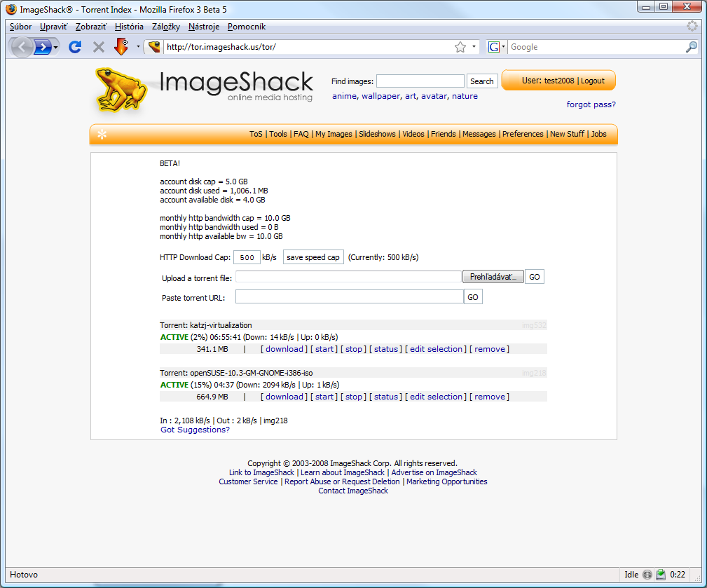Image resolution: width=707 pixels, height=588 pixels.
Task: Click the white asterisk icon in the orange bar
Action: point(102,135)
